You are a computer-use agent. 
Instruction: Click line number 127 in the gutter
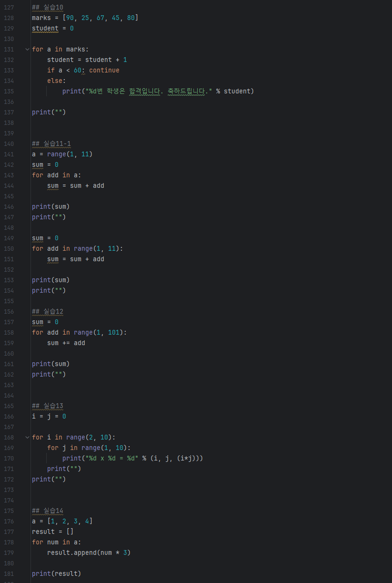coord(9,7)
